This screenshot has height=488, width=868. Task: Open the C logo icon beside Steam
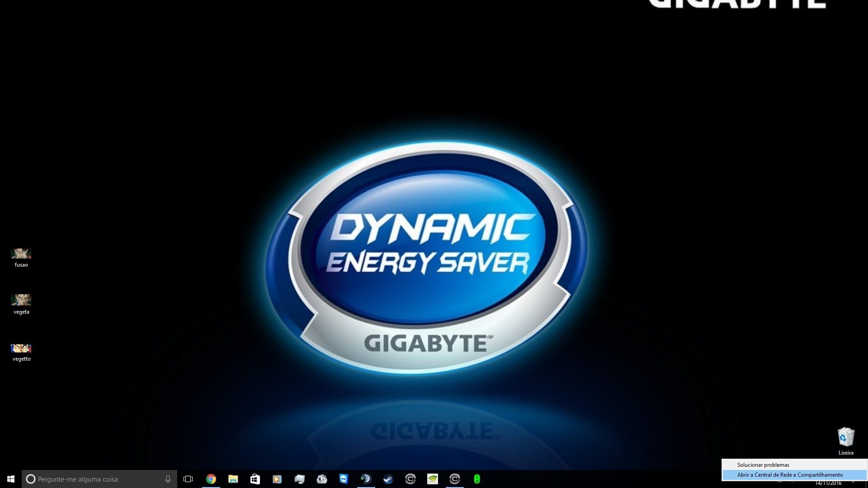tap(410, 479)
